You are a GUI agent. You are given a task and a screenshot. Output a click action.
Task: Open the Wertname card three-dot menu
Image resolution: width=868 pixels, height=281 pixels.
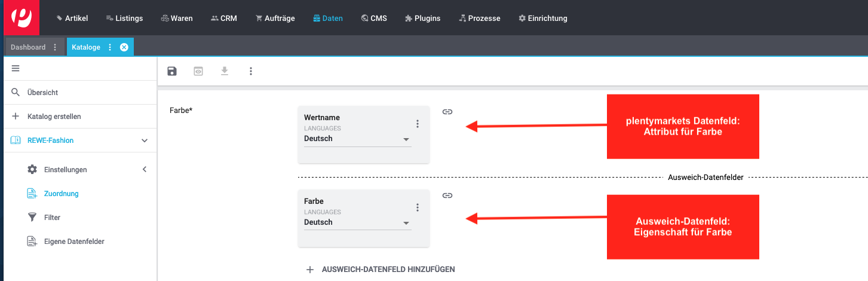(x=418, y=124)
